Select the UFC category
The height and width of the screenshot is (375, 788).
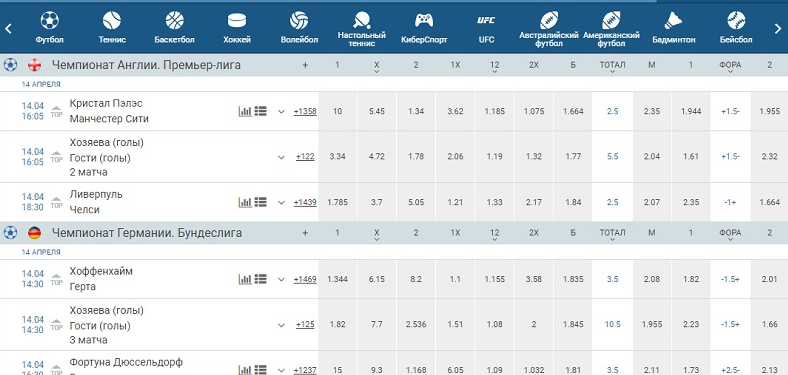pyautogui.click(x=486, y=28)
